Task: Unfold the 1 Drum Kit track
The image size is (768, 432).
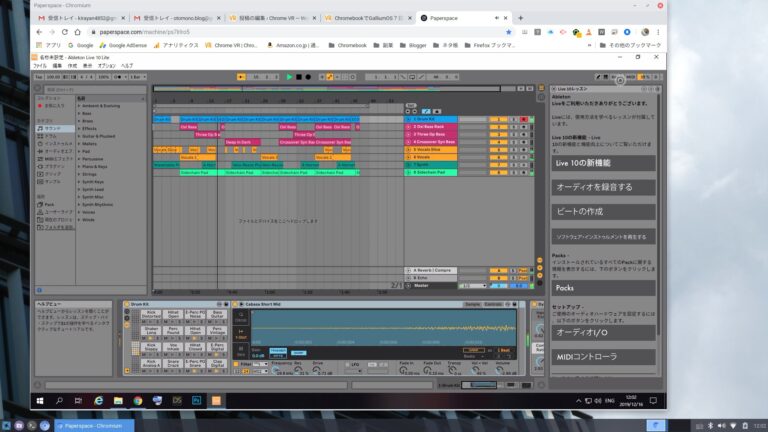Action: click(408, 119)
